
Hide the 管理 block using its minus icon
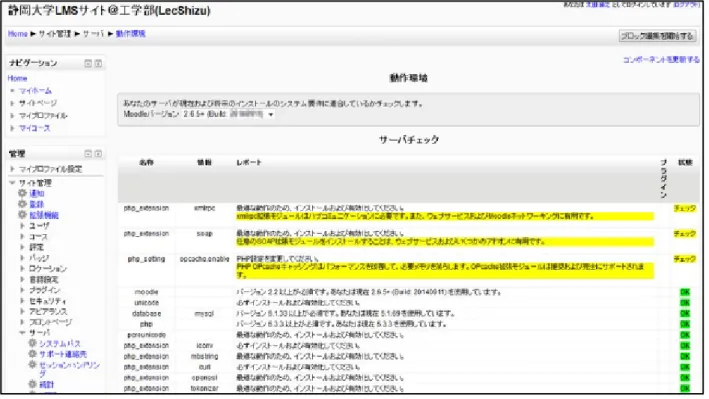[x=88, y=154]
